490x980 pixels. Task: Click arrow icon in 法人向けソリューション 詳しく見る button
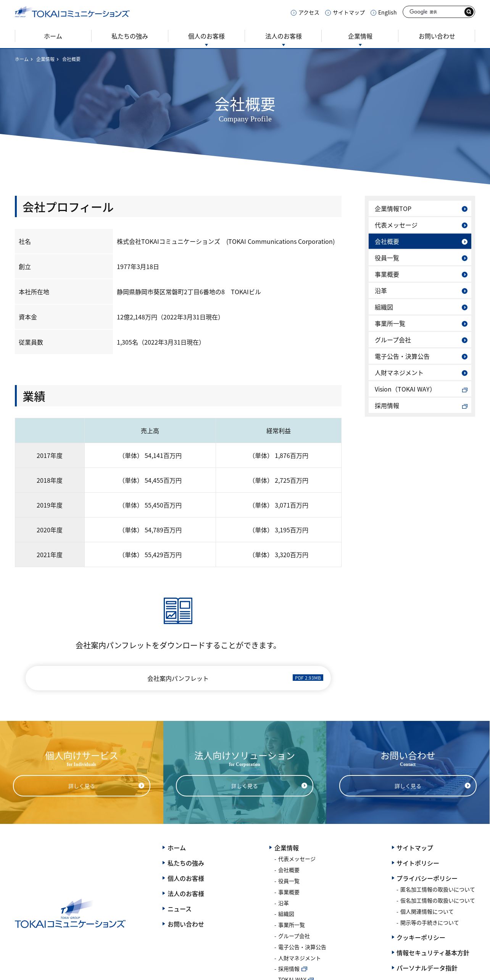click(304, 785)
